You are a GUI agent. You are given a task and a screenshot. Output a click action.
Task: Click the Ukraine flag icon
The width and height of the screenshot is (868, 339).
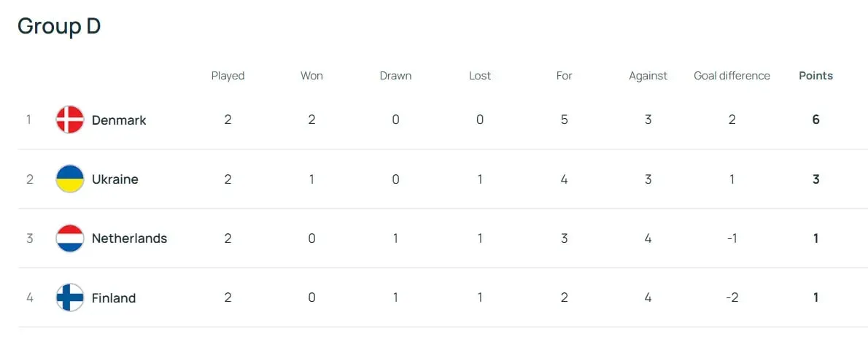click(x=70, y=179)
